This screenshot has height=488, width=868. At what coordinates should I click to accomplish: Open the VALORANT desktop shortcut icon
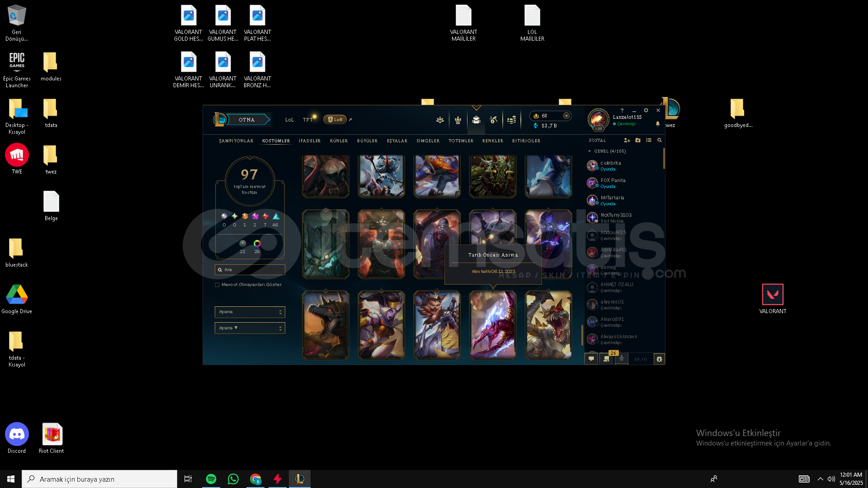773,299
